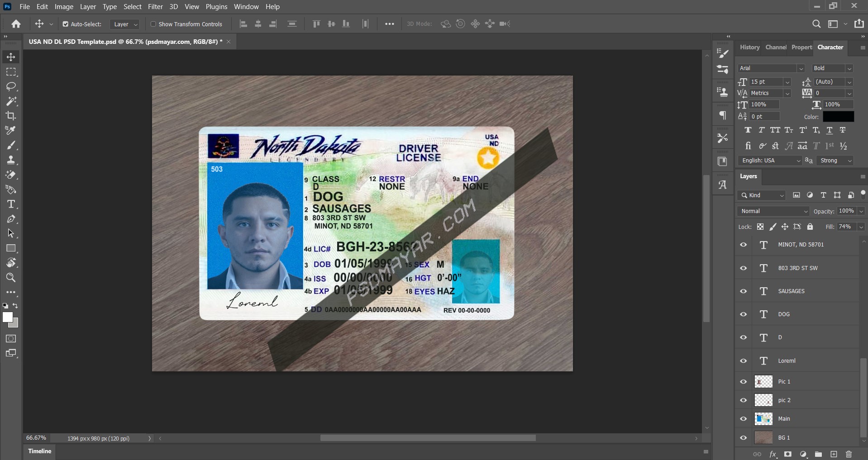Image resolution: width=868 pixels, height=460 pixels.
Task: Open Search magnifier at top right
Action: tap(816, 24)
